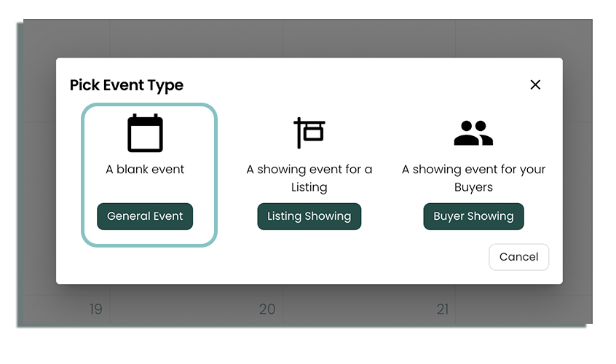
Task: Click "A showing event for a Listing" text
Action: pyautogui.click(x=309, y=178)
